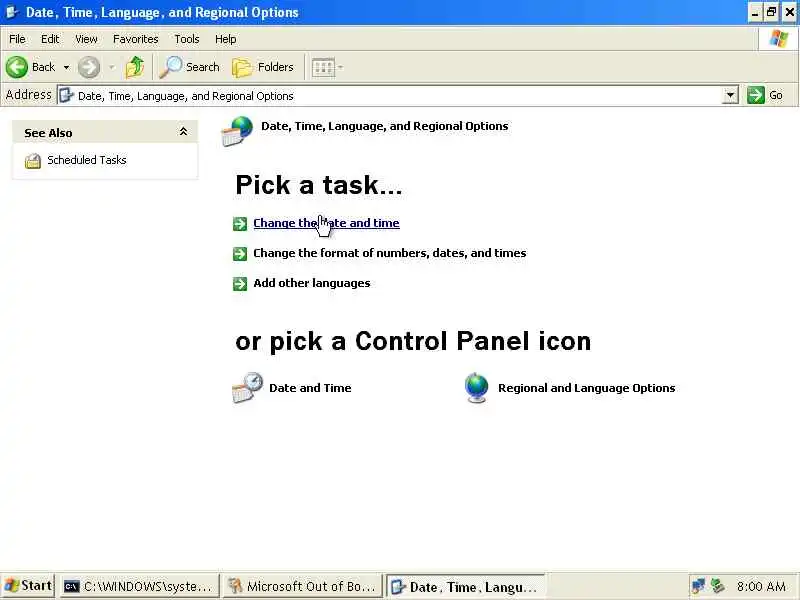Click arrow icon beside Change date and time
The image size is (800, 600).
pyautogui.click(x=240, y=224)
